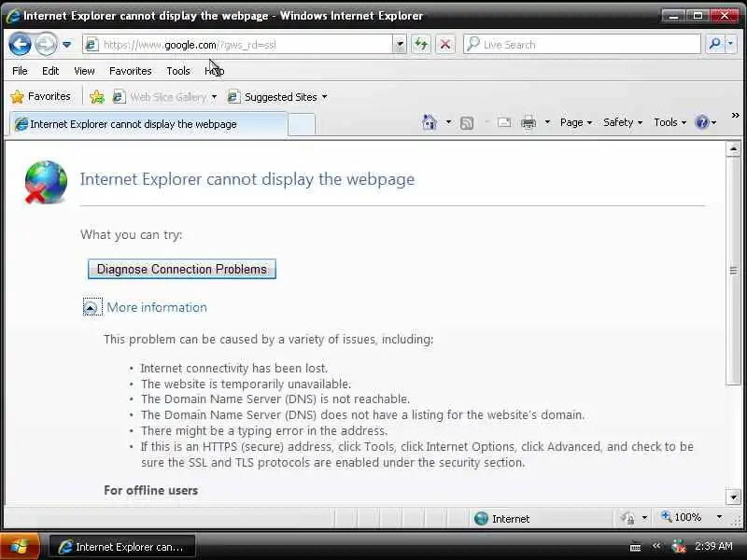Expand the address bar history dropdown
This screenshot has height=560, width=747.
coord(400,45)
